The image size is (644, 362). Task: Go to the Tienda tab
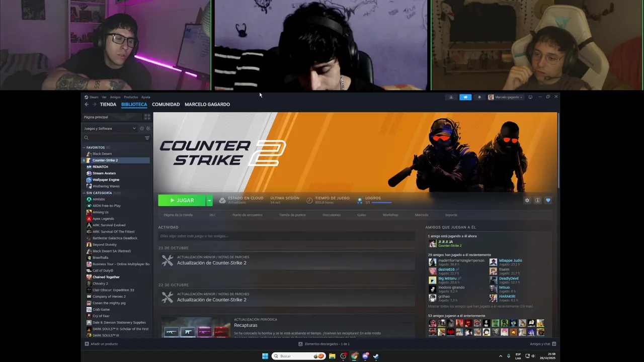tap(108, 105)
